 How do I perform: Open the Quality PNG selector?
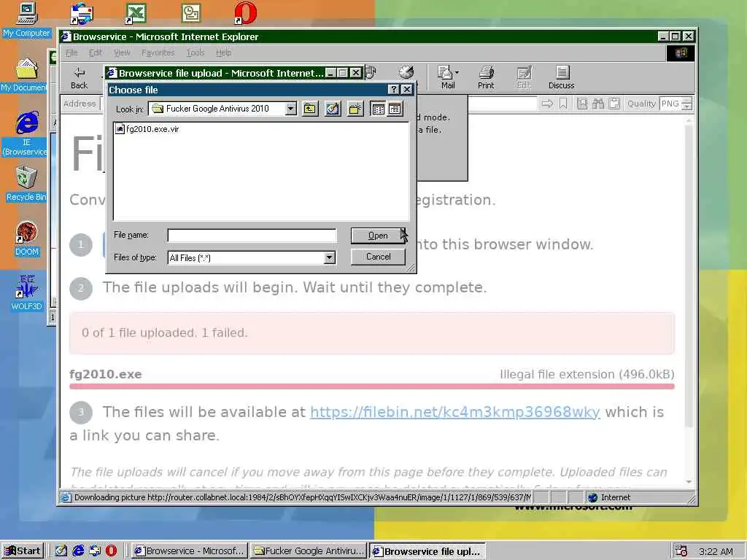point(676,104)
